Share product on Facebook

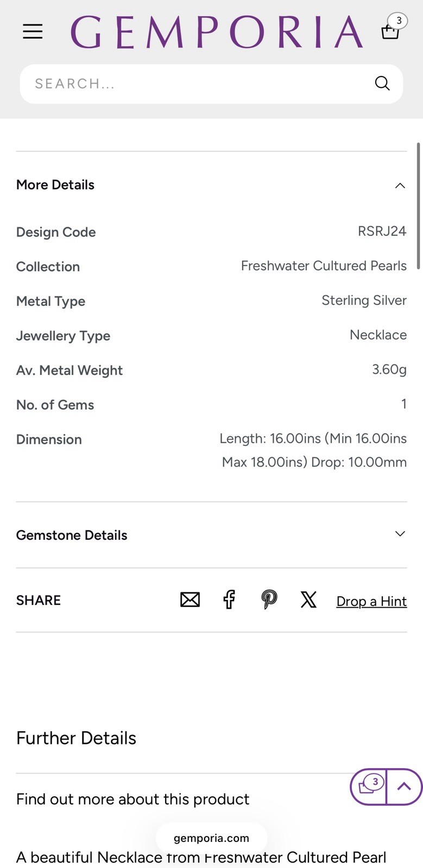click(229, 599)
